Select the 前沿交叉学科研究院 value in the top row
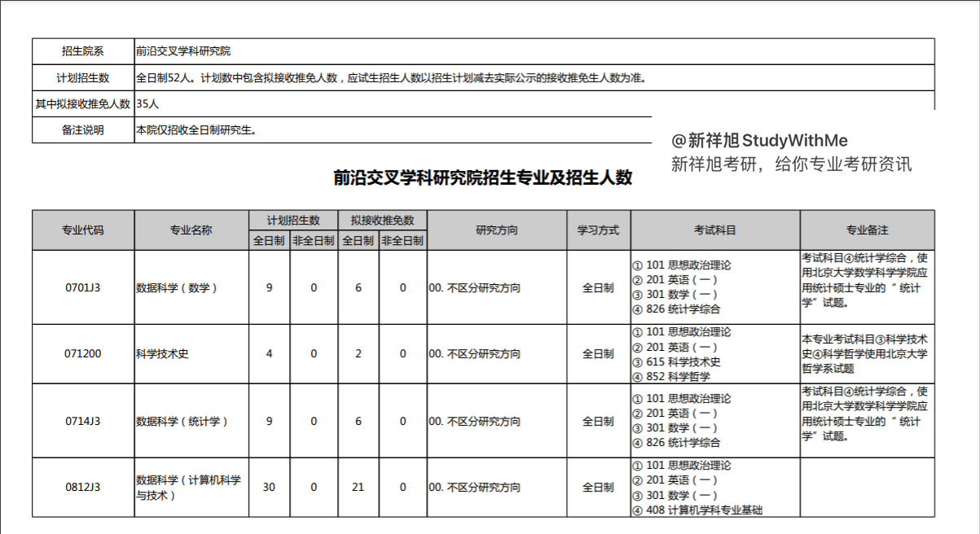Viewport: 980px width, 534px height. pos(183,51)
